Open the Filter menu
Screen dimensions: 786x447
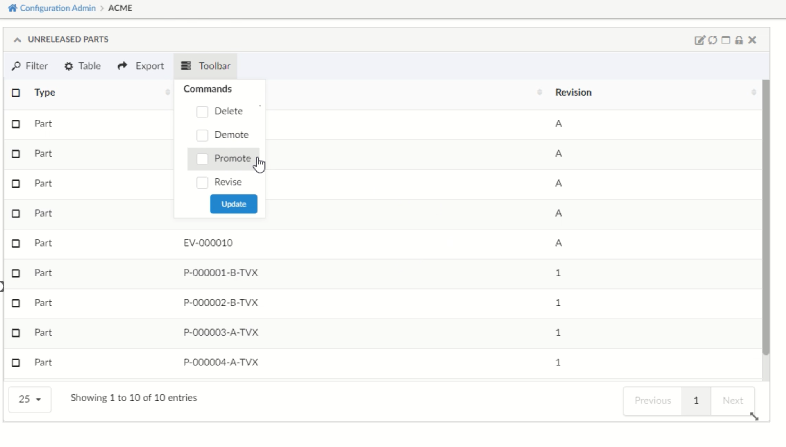[30, 66]
